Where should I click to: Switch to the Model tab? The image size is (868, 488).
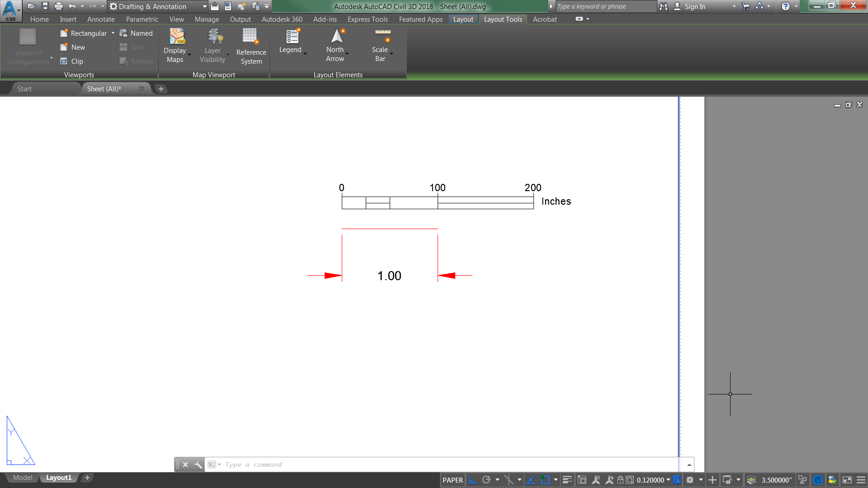tap(23, 478)
